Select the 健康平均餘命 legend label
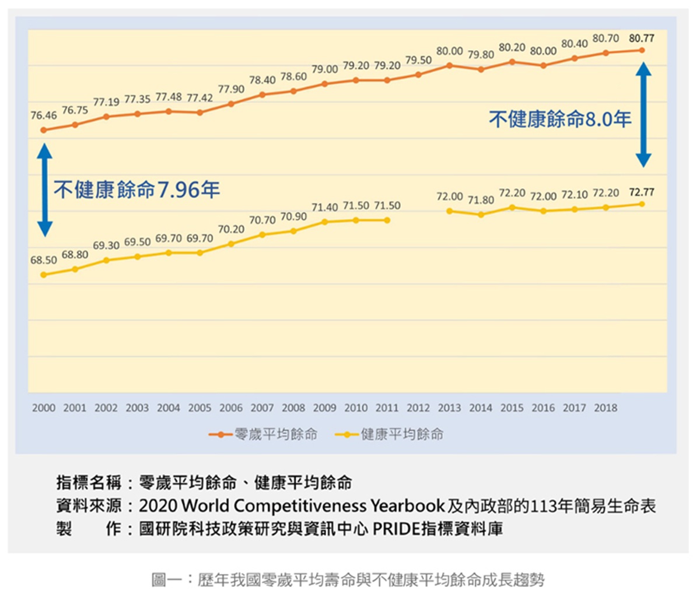 [x=402, y=434]
